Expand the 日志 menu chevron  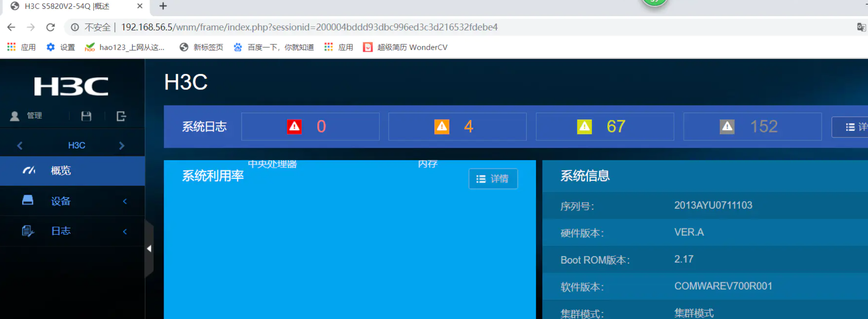pos(125,231)
